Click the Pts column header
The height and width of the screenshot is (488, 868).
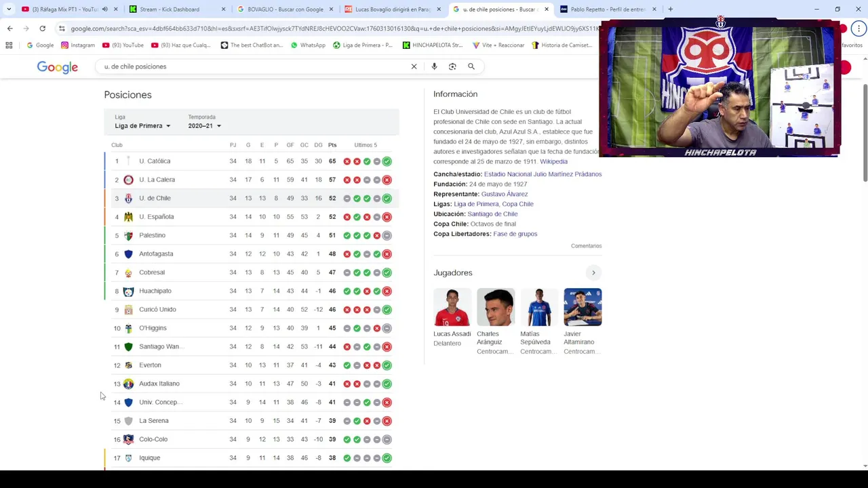(x=332, y=145)
